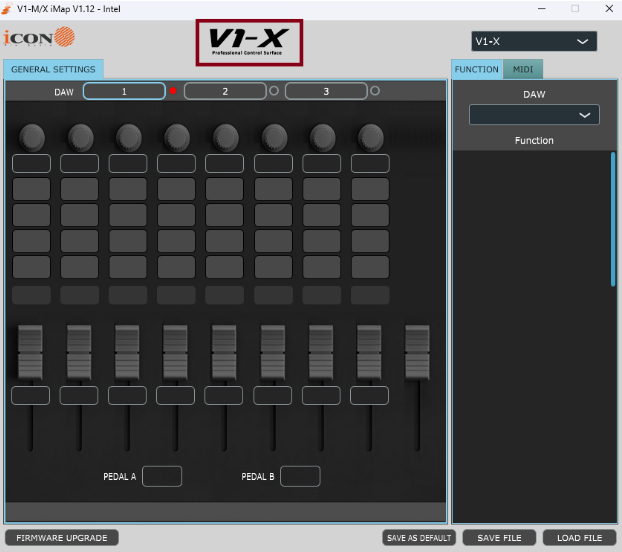622x552 pixels.
Task: Click the eighth, rightmost rotary knob
Action: pyautogui.click(x=371, y=138)
